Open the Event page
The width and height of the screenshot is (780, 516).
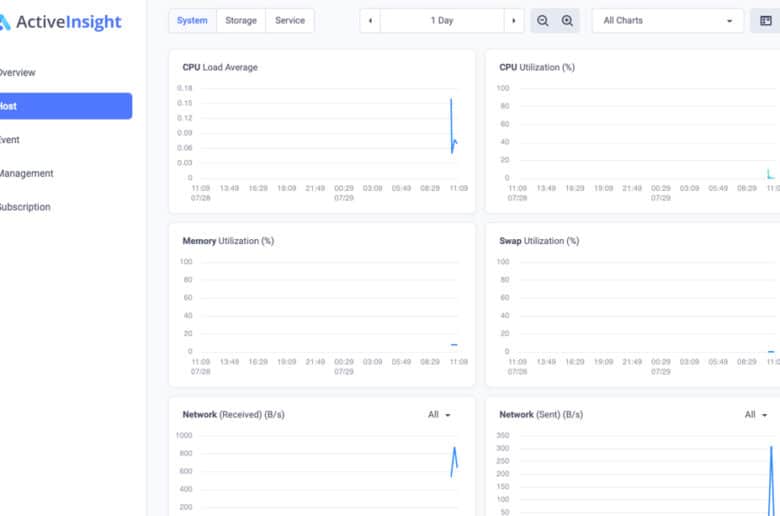9,140
